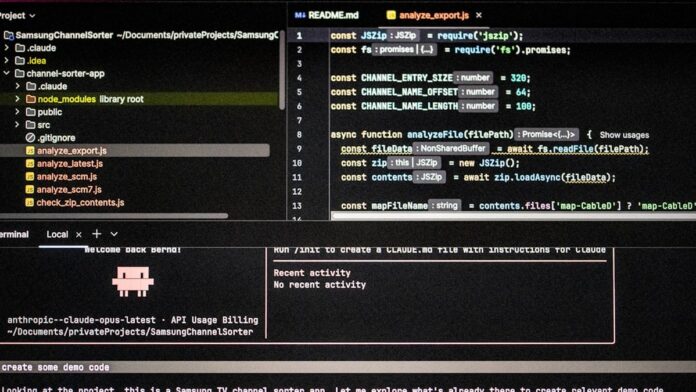Close the analyze_export.js editor tab
This screenshot has width=696, height=392.
[x=479, y=15]
